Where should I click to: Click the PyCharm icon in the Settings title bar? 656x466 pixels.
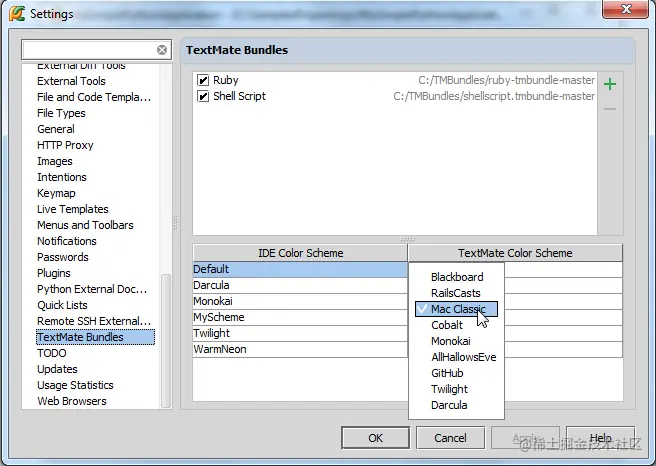click(17, 13)
